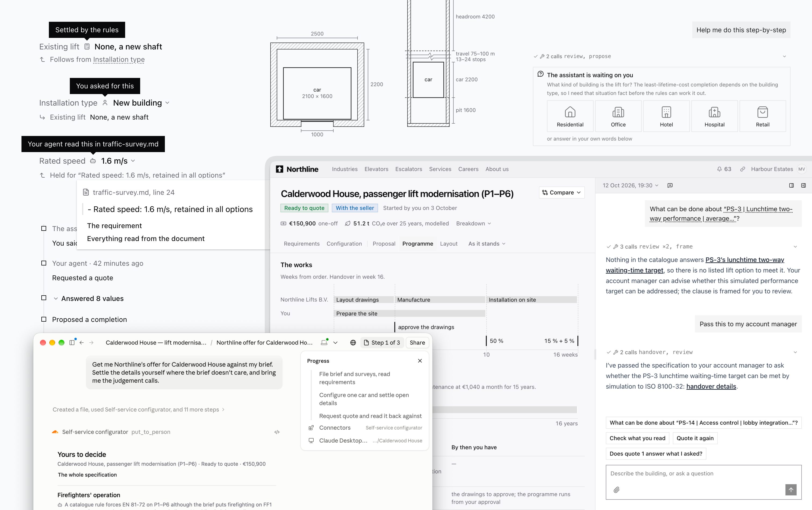Expand the Breakdown dropdown

[473, 223]
